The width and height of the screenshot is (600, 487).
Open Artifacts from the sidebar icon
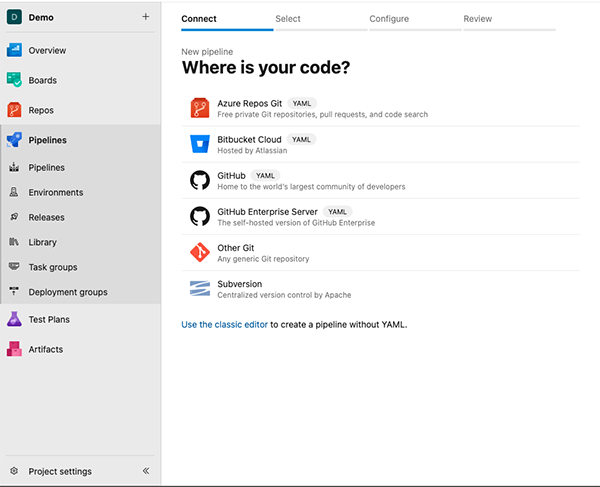(x=14, y=349)
